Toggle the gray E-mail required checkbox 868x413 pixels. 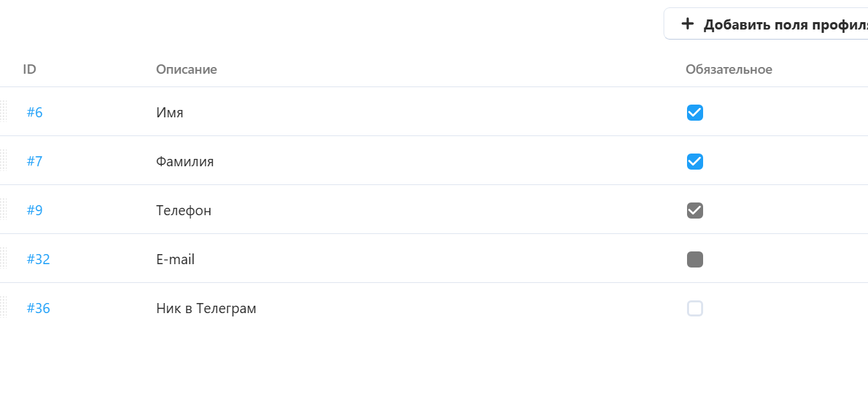click(695, 259)
